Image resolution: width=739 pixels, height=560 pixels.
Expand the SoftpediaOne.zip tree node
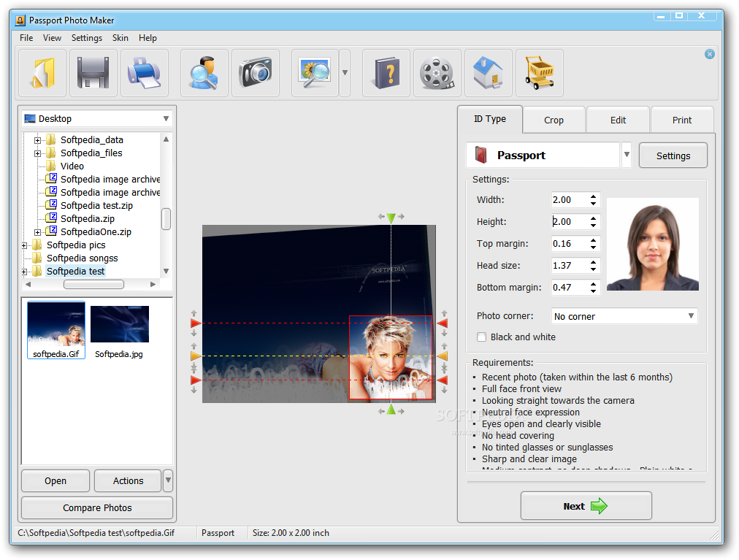tap(37, 232)
